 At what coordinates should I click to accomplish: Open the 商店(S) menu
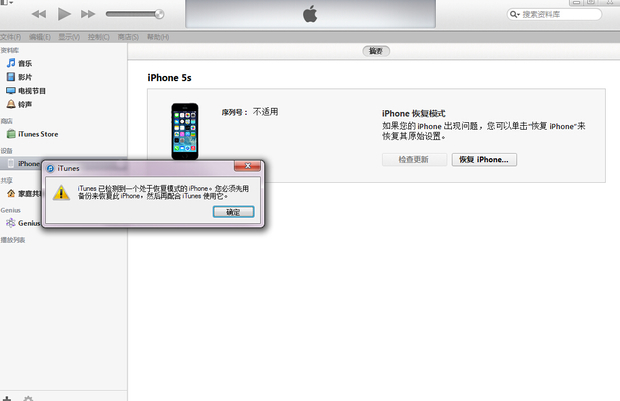pyautogui.click(x=128, y=37)
